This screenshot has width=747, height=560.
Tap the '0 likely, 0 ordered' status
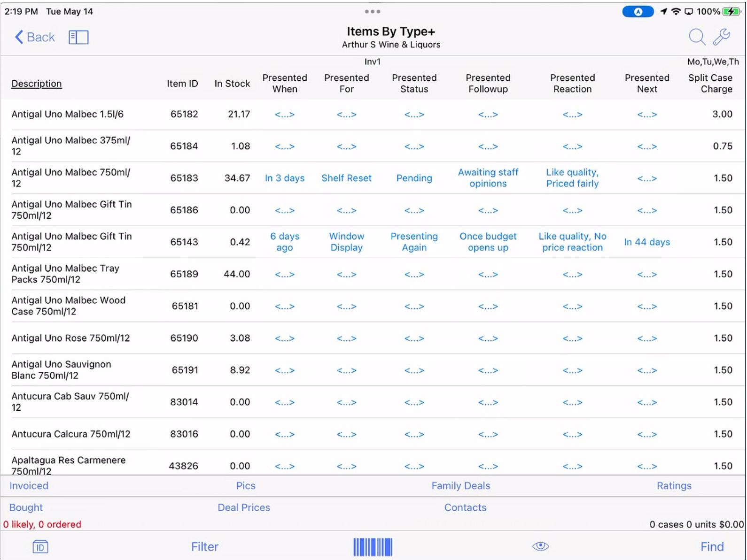pos(42,524)
